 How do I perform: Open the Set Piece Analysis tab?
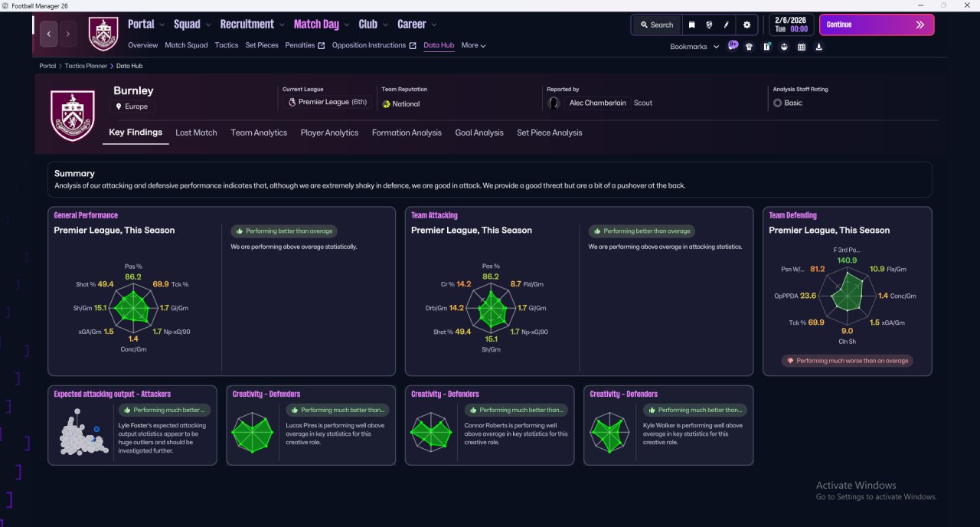tap(549, 133)
